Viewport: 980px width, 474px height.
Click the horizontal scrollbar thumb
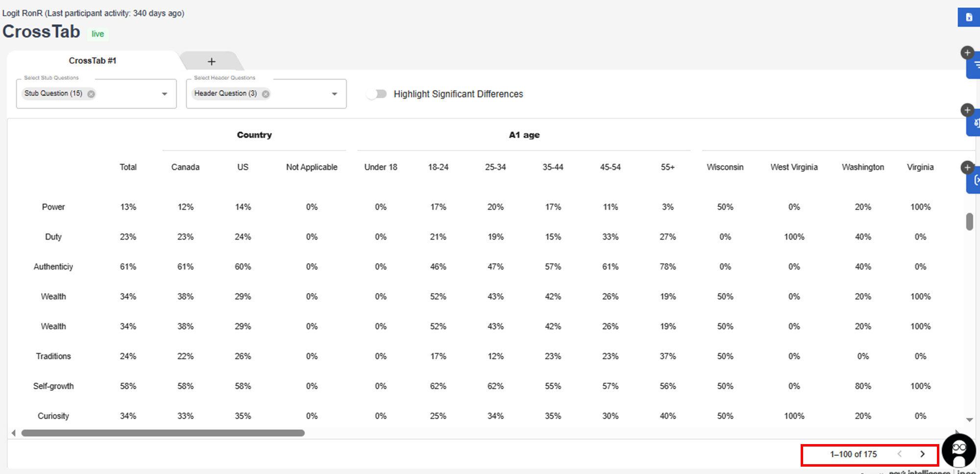click(x=163, y=433)
